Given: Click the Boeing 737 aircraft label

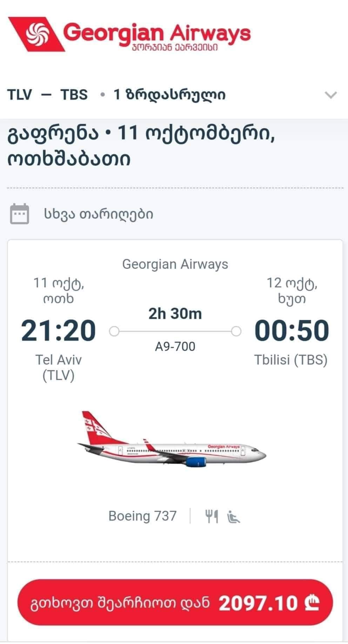Looking at the screenshot, I should pyautogui.click(x=142, y=516).
